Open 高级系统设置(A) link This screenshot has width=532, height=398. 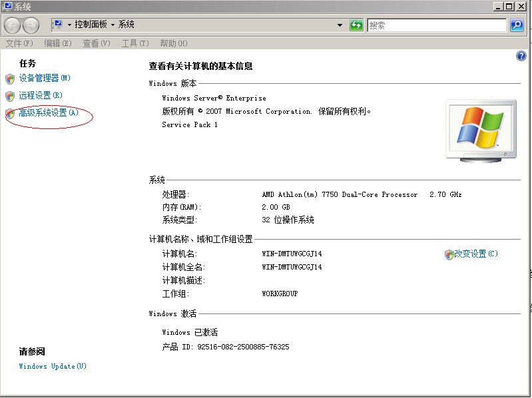pos(49,112)
